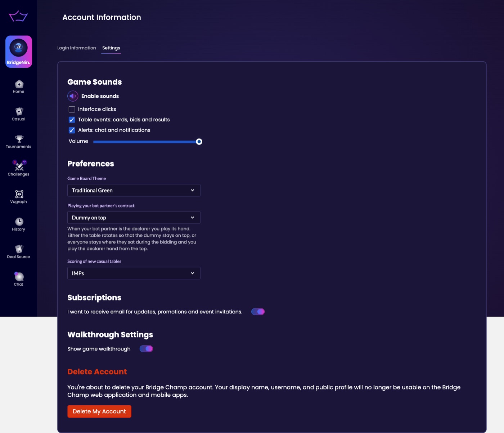Click the Game Sounds heading
This screenshot has width=504, height=433.
95,82
